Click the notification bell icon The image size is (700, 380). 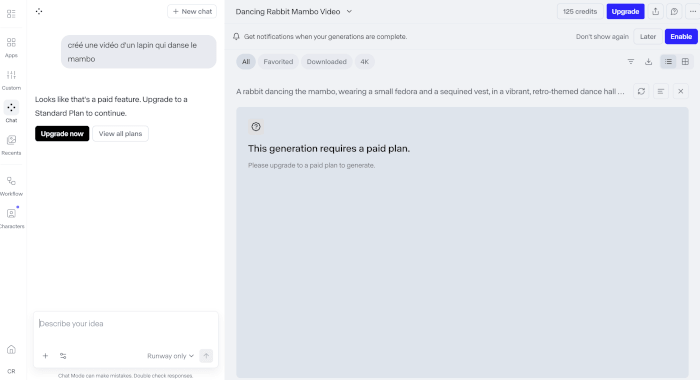[x=236, y=37]
